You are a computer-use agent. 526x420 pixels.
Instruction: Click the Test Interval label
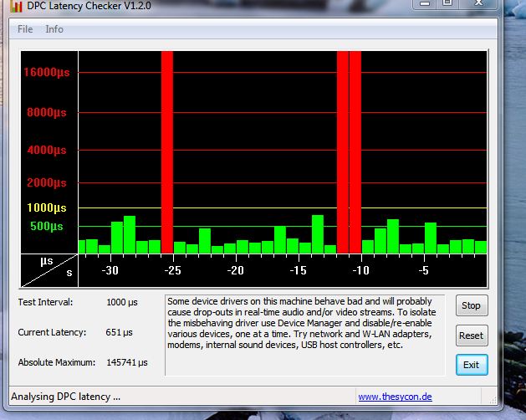[x=45, y=302]
